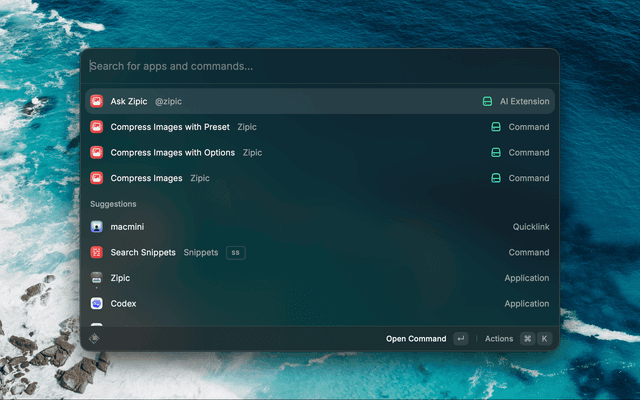Focus the Search for apps and commands field
Screen dimensions: 640x400
320,66
